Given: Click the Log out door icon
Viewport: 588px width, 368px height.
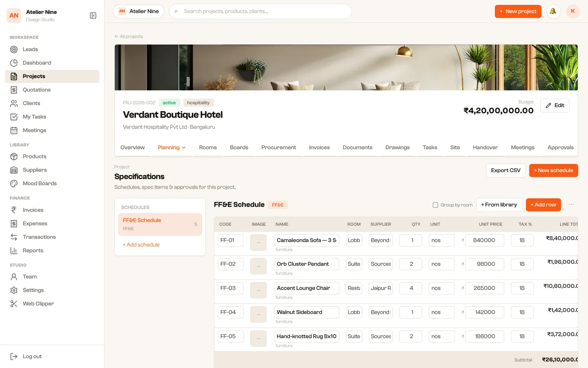Looking at the screenshot, I should click(x=14, y=357).
